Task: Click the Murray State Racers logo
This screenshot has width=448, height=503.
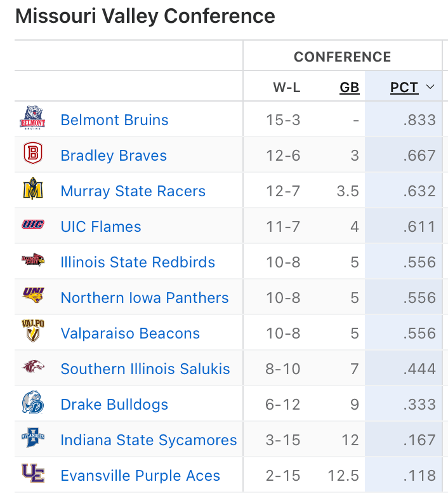Action: tap(33, 191)
